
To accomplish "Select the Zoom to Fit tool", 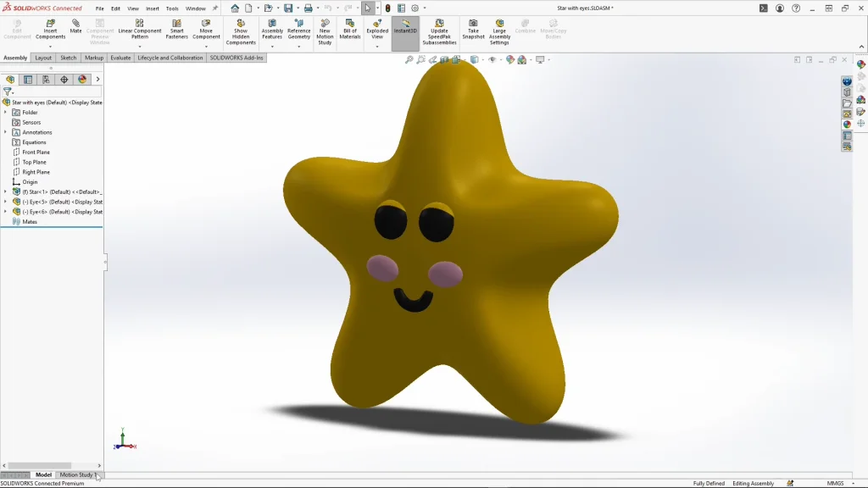I will click(x=409, y=59).
